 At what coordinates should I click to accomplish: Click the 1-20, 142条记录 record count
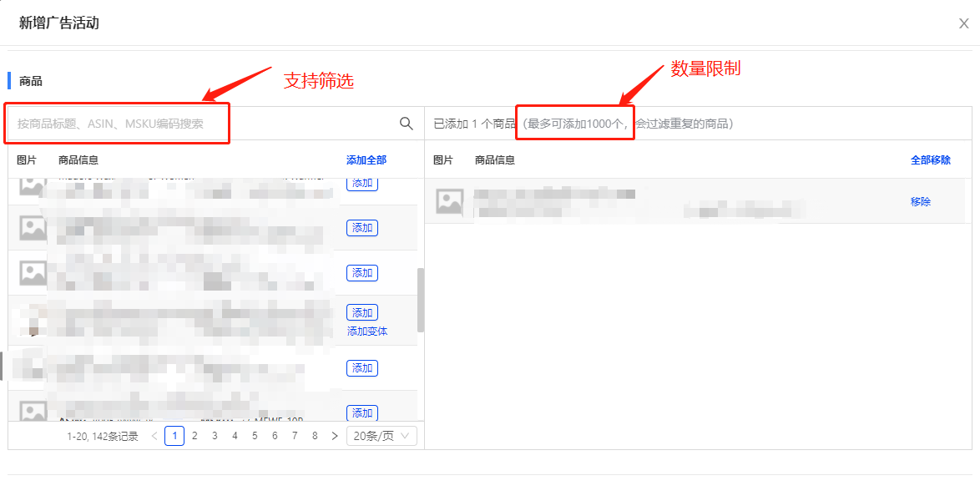pos(103,437)
